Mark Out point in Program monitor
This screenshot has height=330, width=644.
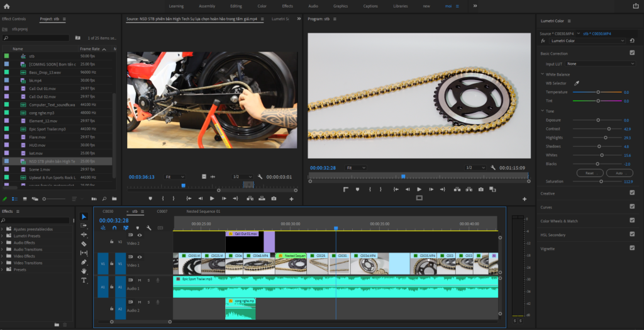pos(380,190)
